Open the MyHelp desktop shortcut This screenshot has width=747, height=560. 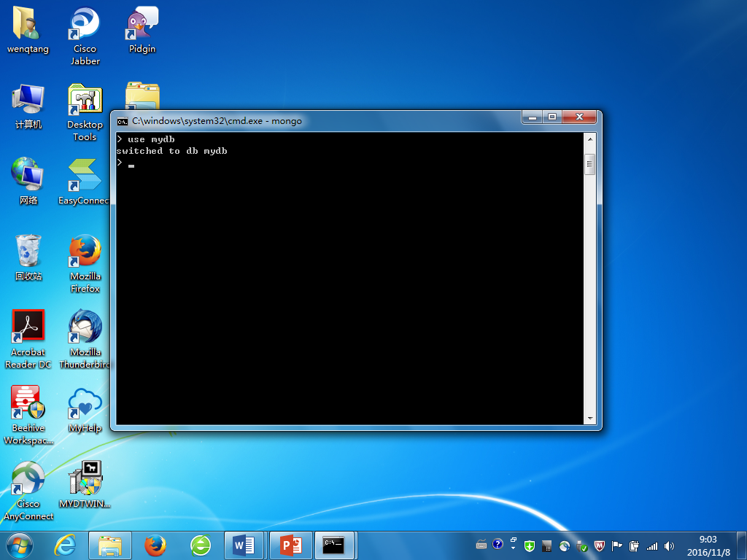85,409
